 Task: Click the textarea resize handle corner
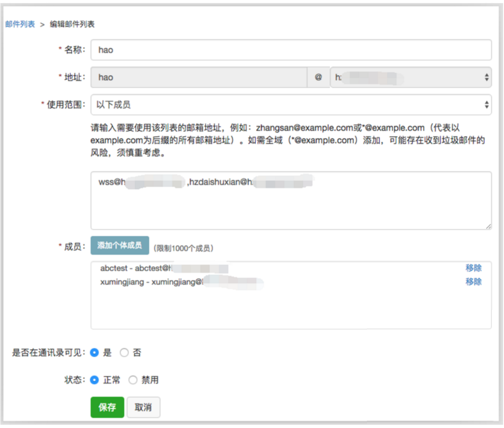pos(489,226)
